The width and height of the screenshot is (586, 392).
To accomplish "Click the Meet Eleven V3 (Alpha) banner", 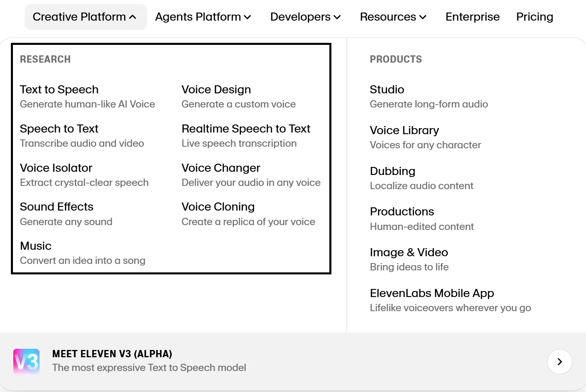I will click(x=149, y=361).
